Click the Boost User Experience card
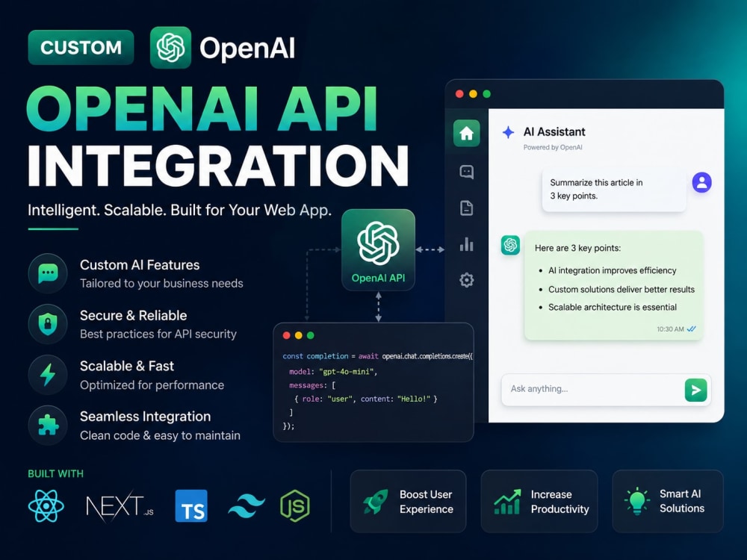747x560 pixels. coord(409,502)
